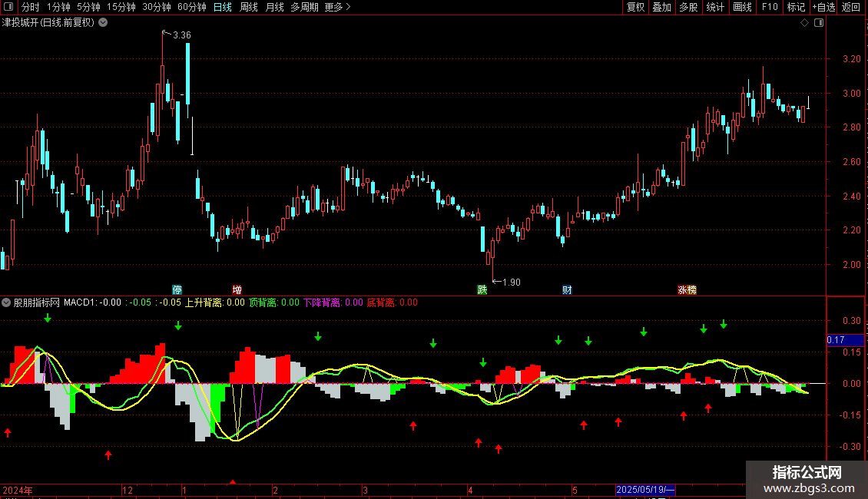Open the 复权 adjustment menu
The image size is (868, 499).
point(635,7)
